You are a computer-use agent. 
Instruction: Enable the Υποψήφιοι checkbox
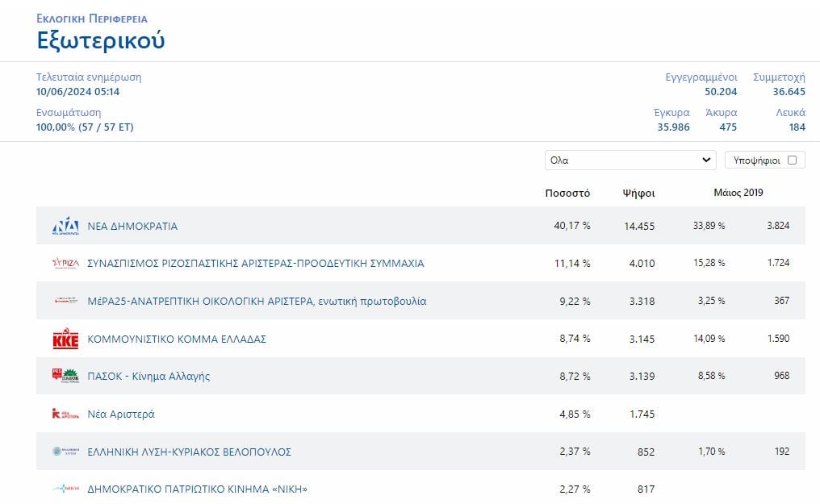coord(792,160)
